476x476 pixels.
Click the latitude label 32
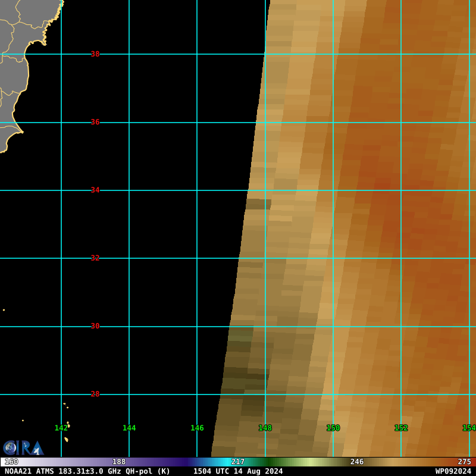[x=95, y=258]
